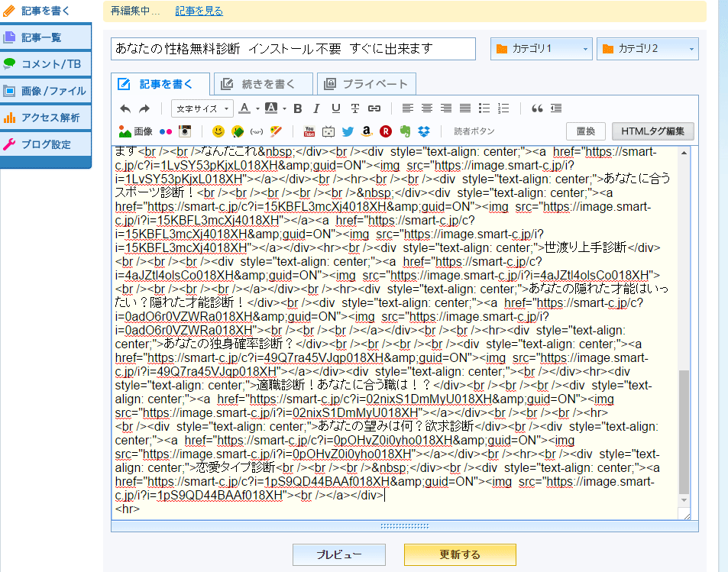Open the Amazon product insert icon
The height and width of the screenshot is (572, 728).
click(x=367, y=131)
